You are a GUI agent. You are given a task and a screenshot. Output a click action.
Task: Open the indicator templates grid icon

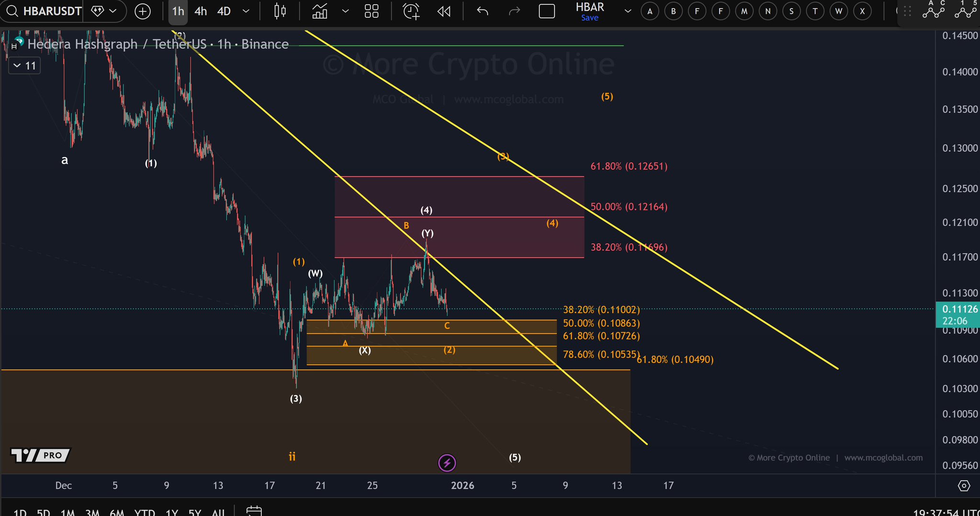[x=372, y=11]
